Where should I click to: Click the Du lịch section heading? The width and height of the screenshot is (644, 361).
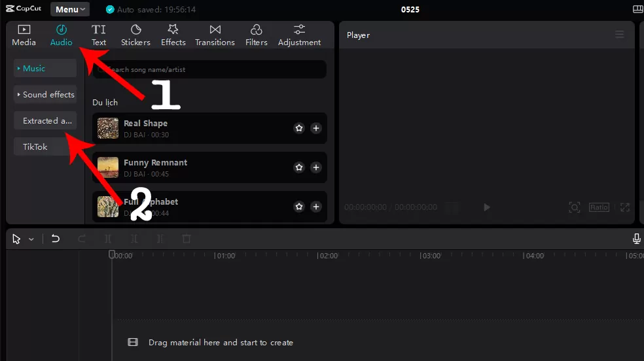click(105, 103)
